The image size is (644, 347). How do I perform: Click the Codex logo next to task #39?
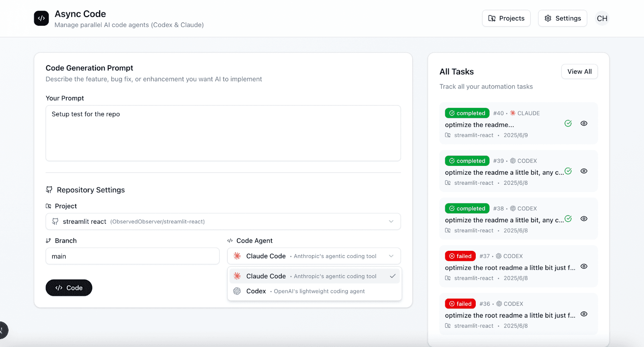point(513,161)
